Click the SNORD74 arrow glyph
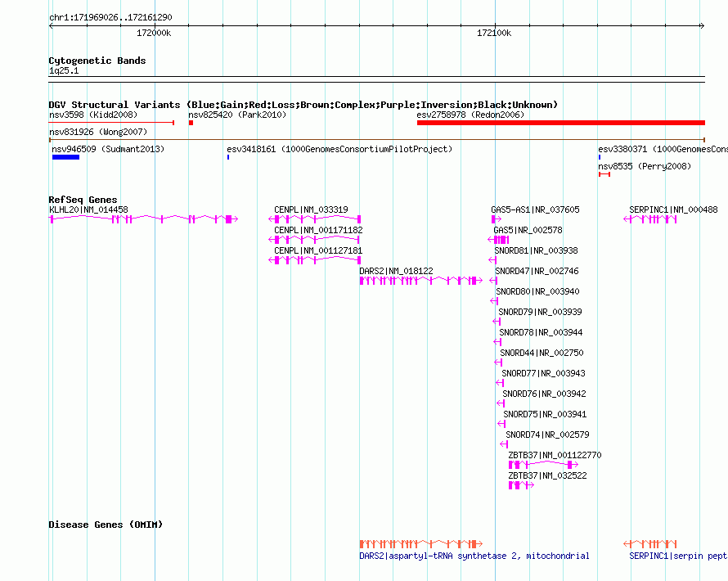Screen dimensions: 728x581 tap(504, 444)
